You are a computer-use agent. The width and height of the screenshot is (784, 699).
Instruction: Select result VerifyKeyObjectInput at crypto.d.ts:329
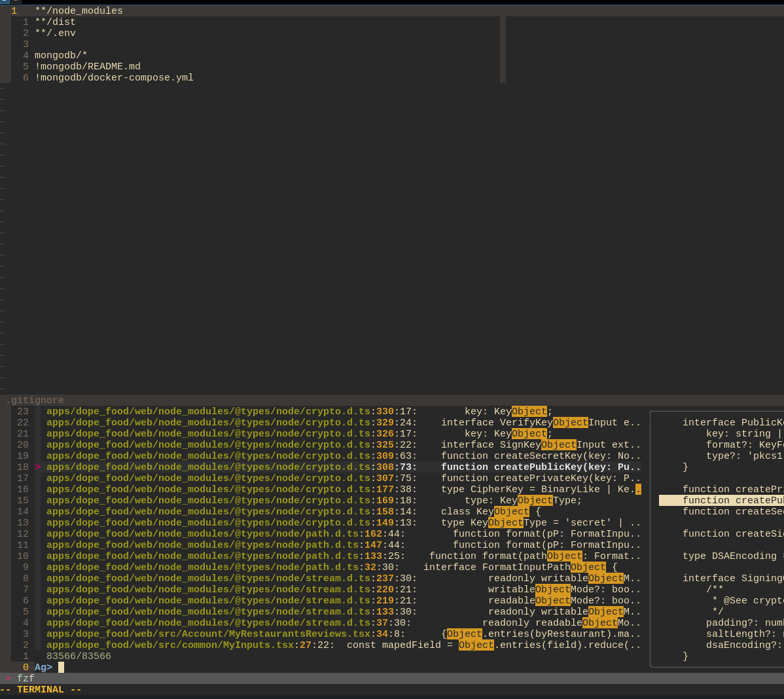click(344, 423)
